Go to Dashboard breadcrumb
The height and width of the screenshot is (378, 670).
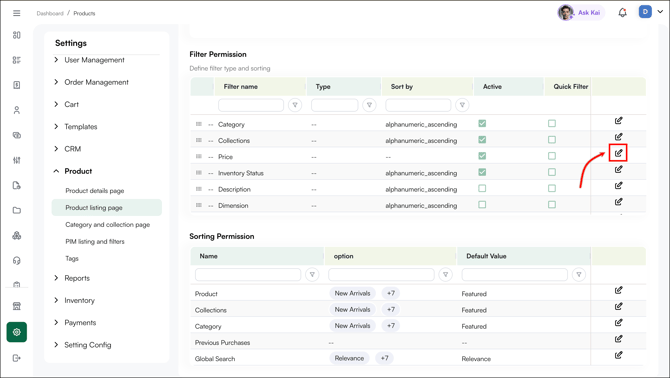click(x=50, y=13)
